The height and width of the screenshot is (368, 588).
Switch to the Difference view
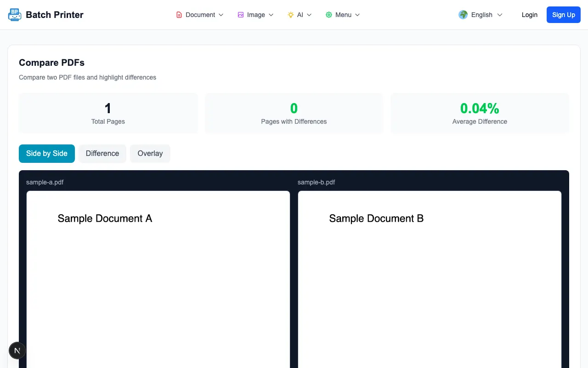pos(102,154)
